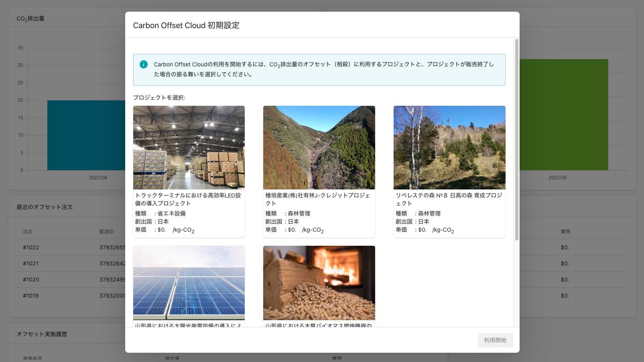644x362 pixels.
Task: Click the info icon in the notice banner
Action: click(x=143, y=64)
